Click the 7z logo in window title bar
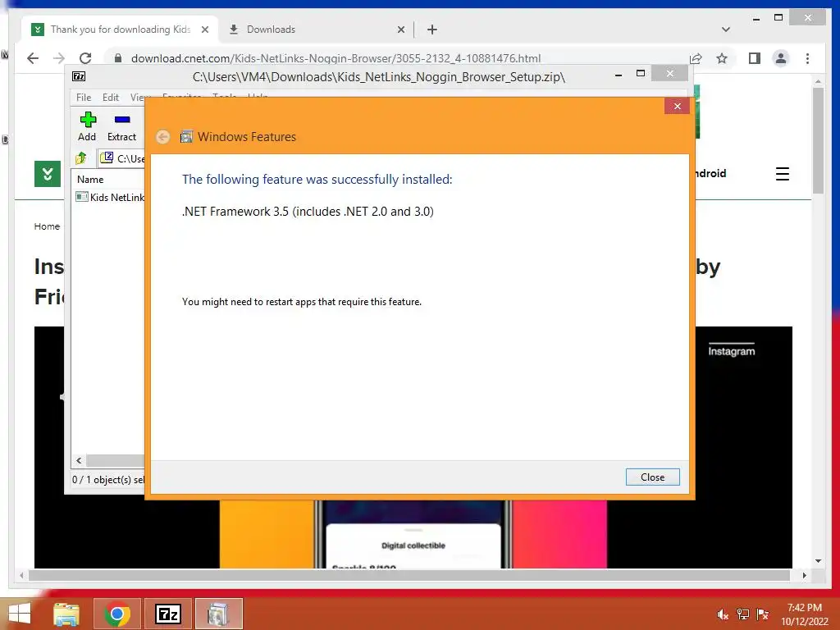Image resolution: width=840 pixels, height=630 pixels. [79, 76]
